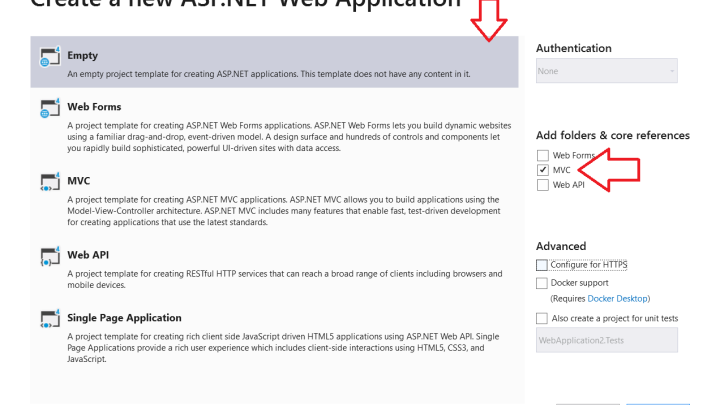Click the Advanced section heading
Image resolution: width=720 pixels, height=405 pixels.
561,246
